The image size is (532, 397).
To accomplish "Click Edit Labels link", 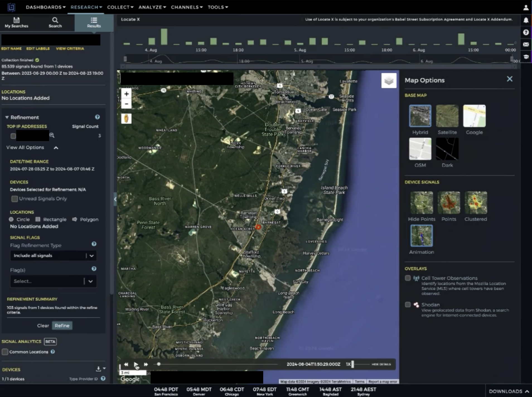I will tap(38, 49).
